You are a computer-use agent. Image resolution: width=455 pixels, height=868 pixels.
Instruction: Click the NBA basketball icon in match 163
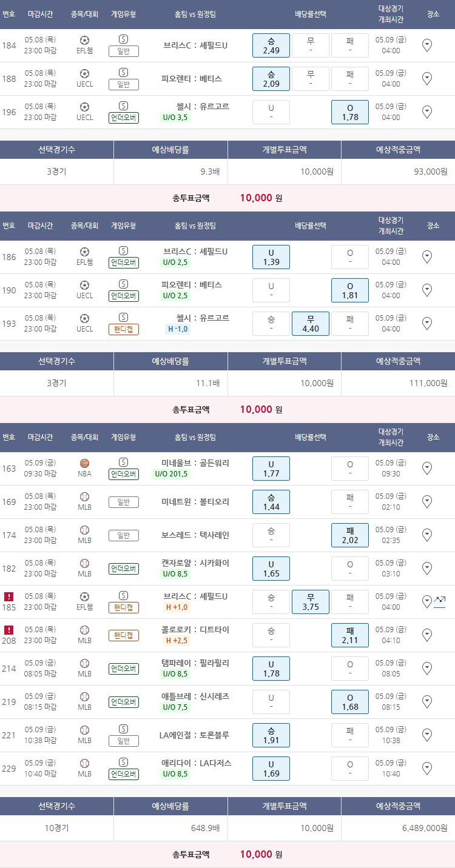(x=85, y=464)
